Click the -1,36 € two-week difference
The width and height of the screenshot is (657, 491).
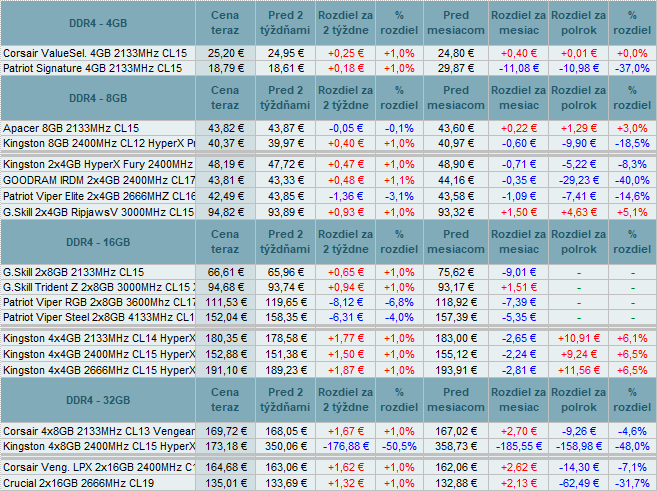click(346, 196)
